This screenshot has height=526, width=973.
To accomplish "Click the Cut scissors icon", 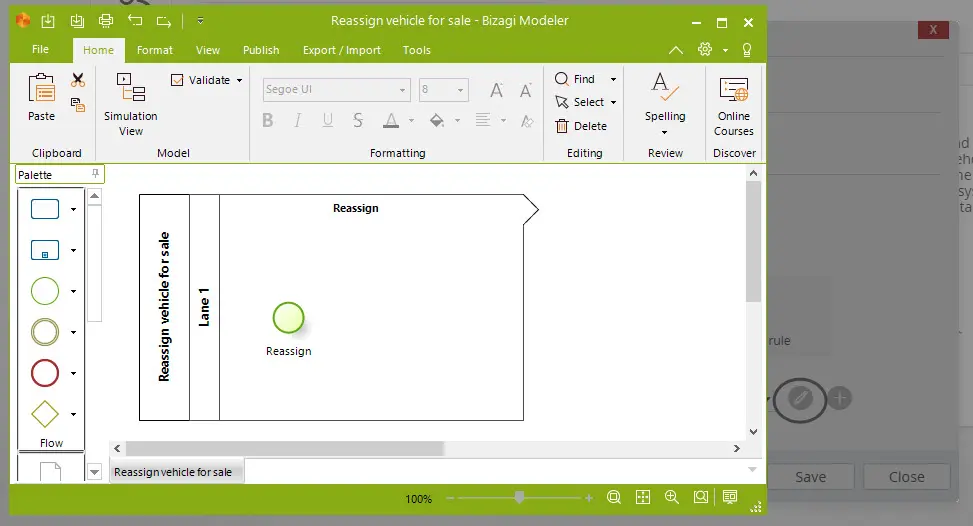I will tap(78, 80).
